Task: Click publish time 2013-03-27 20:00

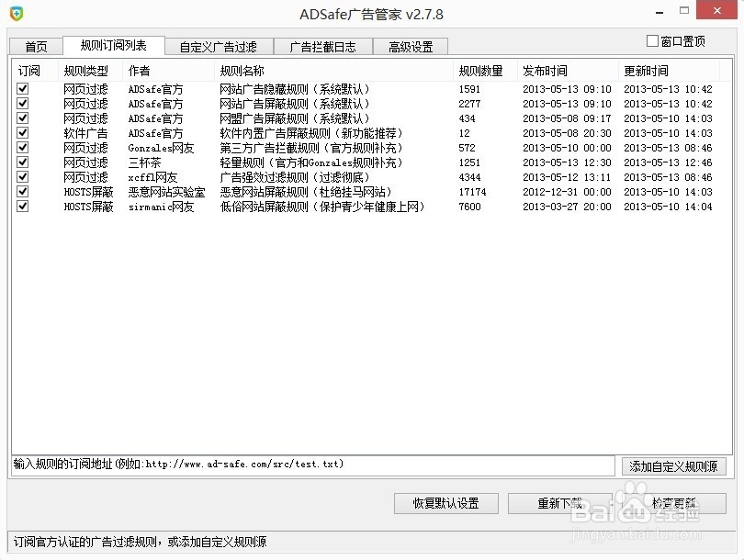Action: point(567,207)
